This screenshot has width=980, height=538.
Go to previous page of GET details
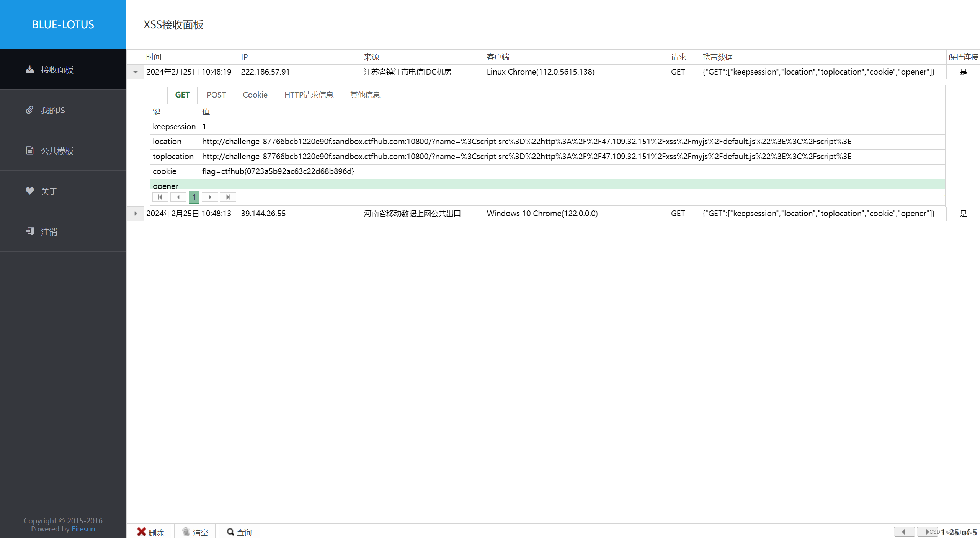click(178, 197)
